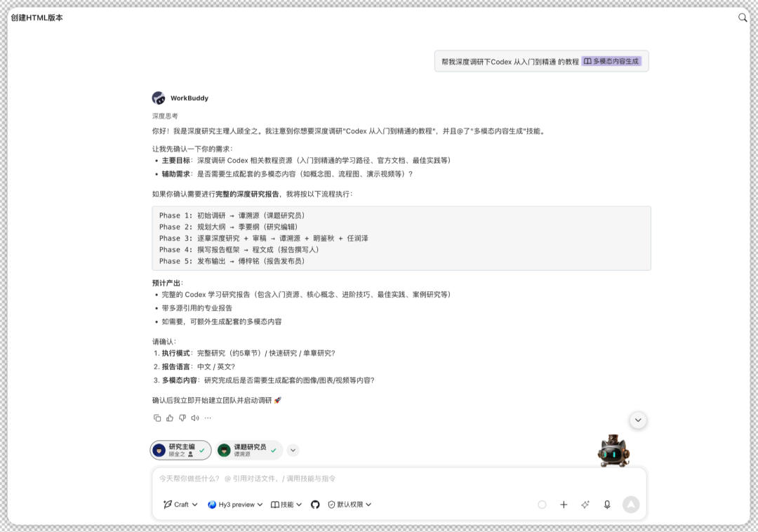Give the reply a thumbs up

coord(170,418)
